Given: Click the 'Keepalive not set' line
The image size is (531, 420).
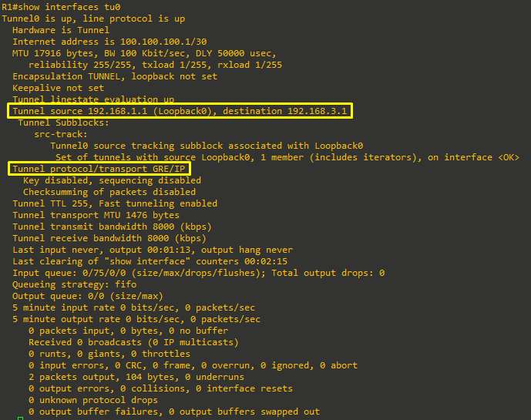Looking at the screenshot, I should 59,88.
